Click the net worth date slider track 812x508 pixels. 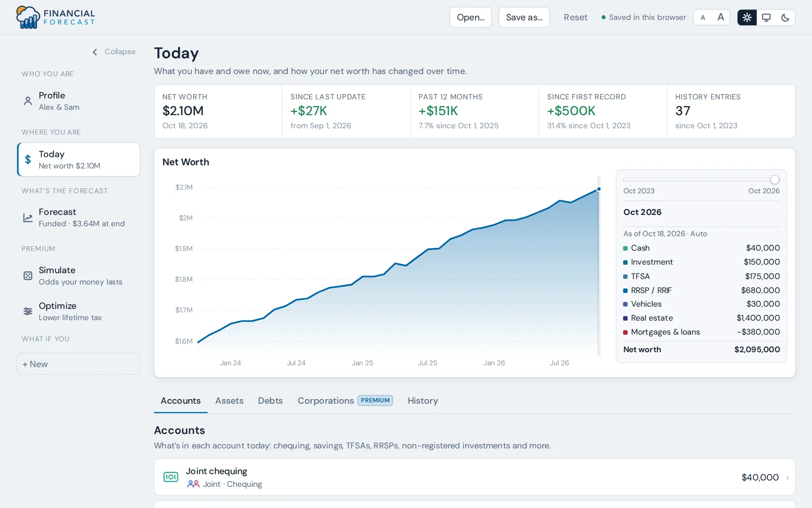point(701,180)
